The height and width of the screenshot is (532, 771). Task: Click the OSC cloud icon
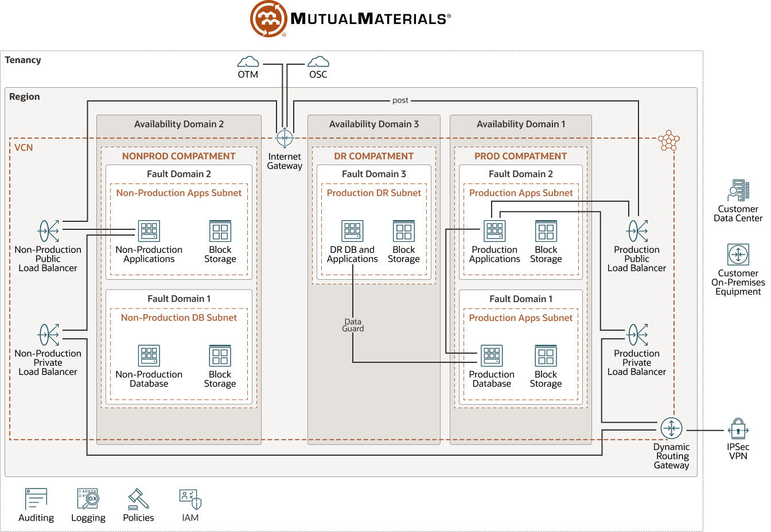[318, 60]
